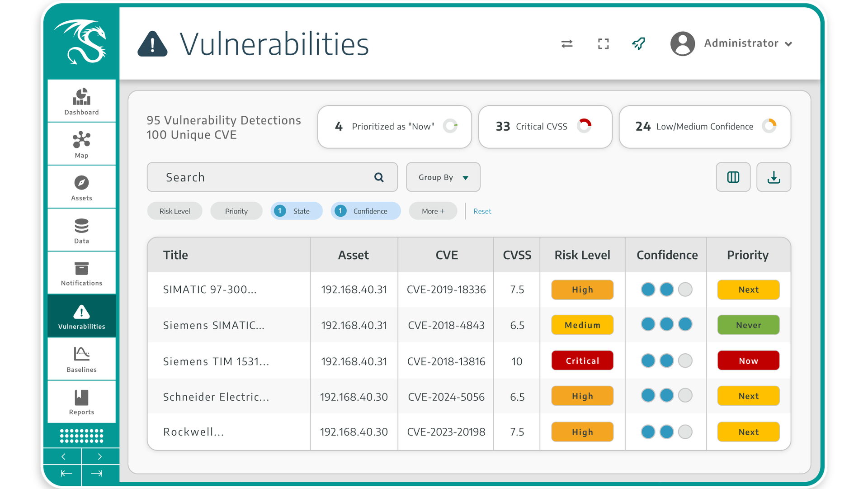This screenshot has height=489, width=868.
Task: Click the swap arrows icon in the header
Action: [567, 43]
